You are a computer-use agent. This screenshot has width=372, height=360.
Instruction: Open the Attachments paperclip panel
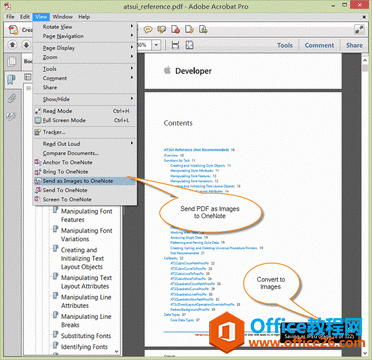12,98
